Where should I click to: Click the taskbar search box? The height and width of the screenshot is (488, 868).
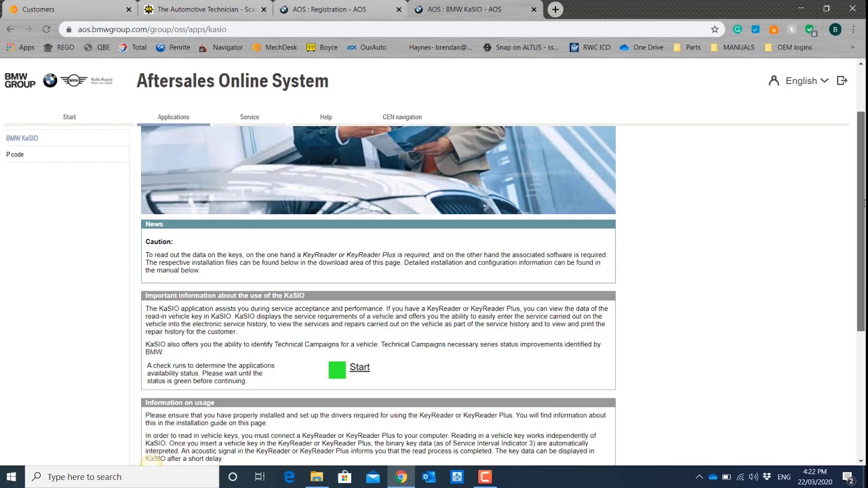pyautogui.click(x=122, y=476)
